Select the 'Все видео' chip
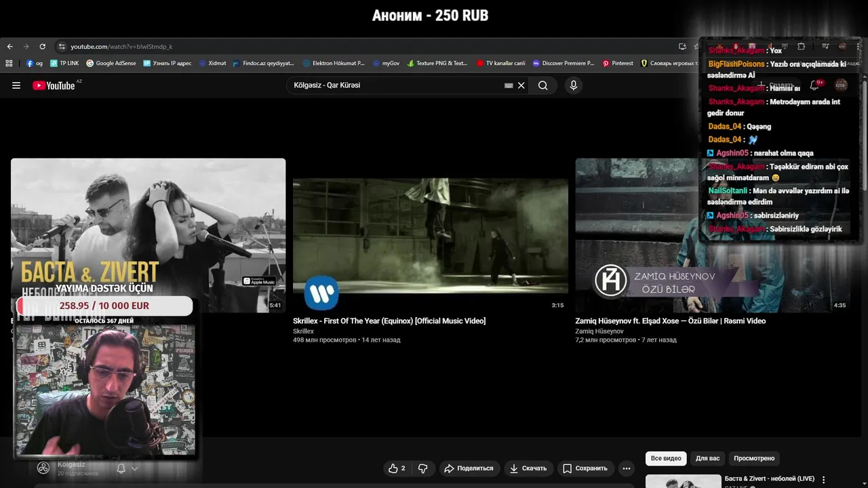 pyautogui.click(x=666, y=459)
